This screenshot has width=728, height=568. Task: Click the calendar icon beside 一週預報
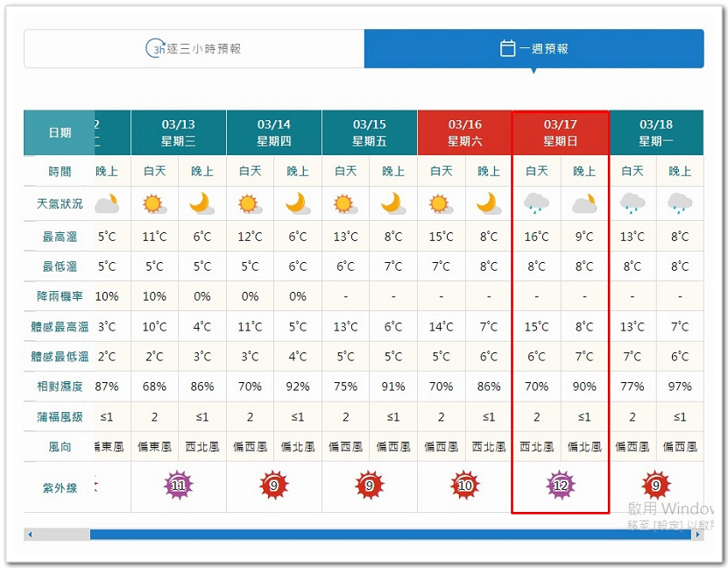(x=507, y=48)
